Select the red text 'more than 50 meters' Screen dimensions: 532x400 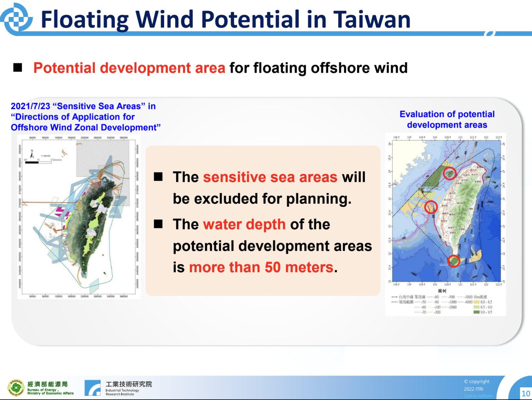coord(261,267)
